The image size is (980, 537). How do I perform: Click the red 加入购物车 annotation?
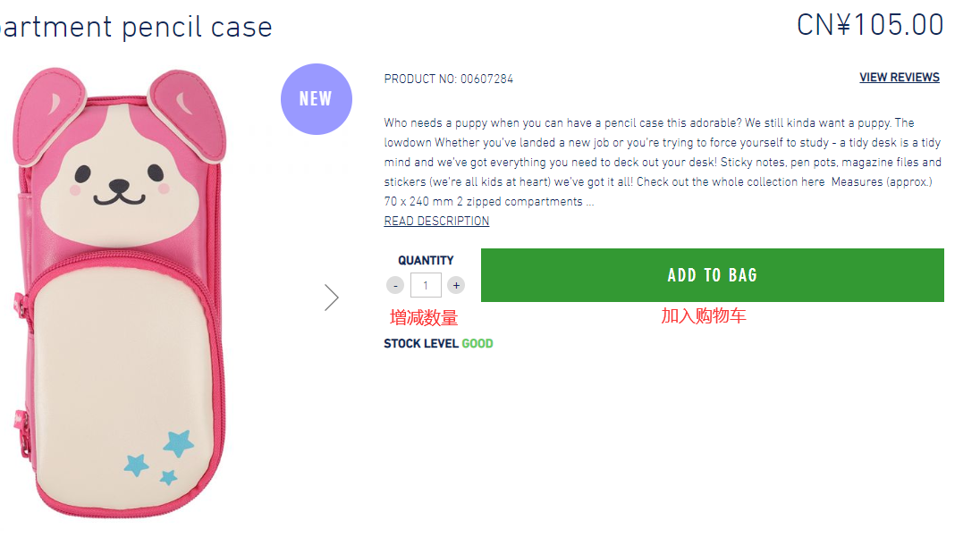[x=703, y=316]
